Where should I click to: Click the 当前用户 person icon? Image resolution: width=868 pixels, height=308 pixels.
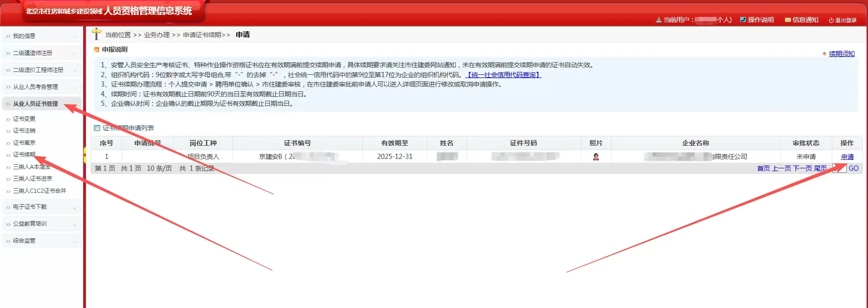[659, 20]
